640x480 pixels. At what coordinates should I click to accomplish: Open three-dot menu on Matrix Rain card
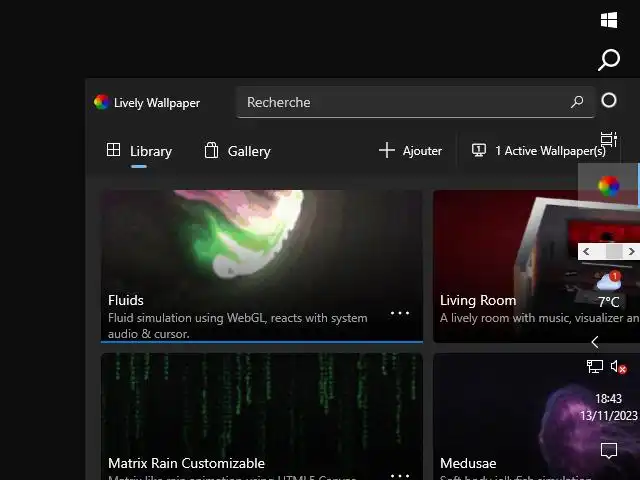coord(400,476)
